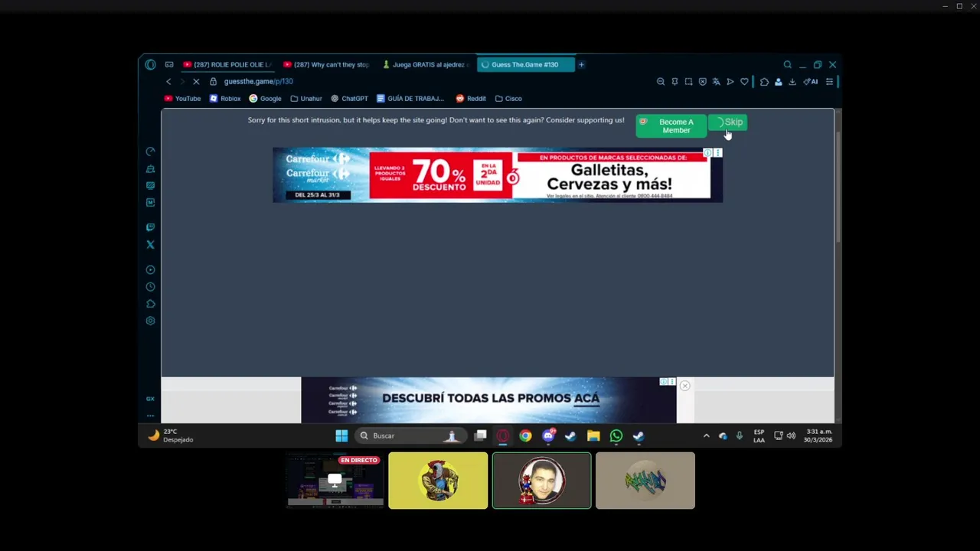Open GX Cleaner in sidebar

pyautogui.click(x=150, y=169)
